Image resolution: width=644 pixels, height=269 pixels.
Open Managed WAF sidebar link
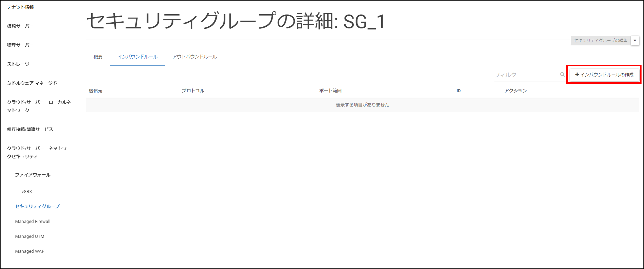click(x=30, y=251)
